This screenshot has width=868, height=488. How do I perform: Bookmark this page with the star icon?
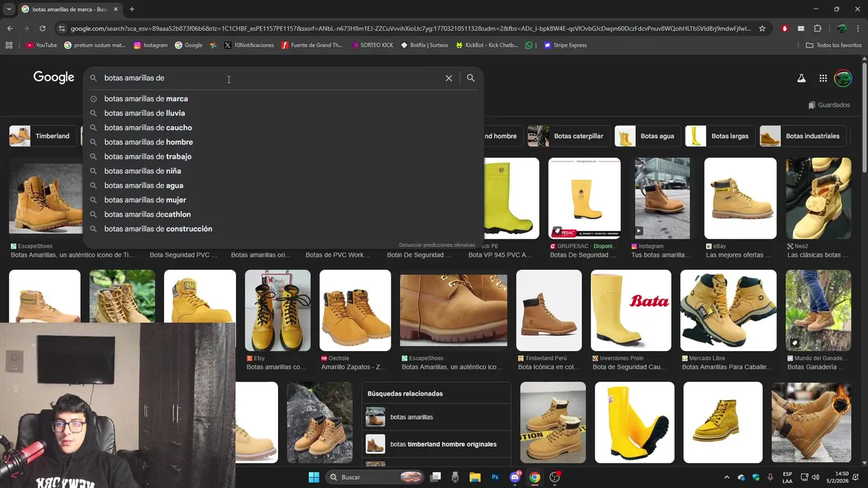[x=762, y=28]
